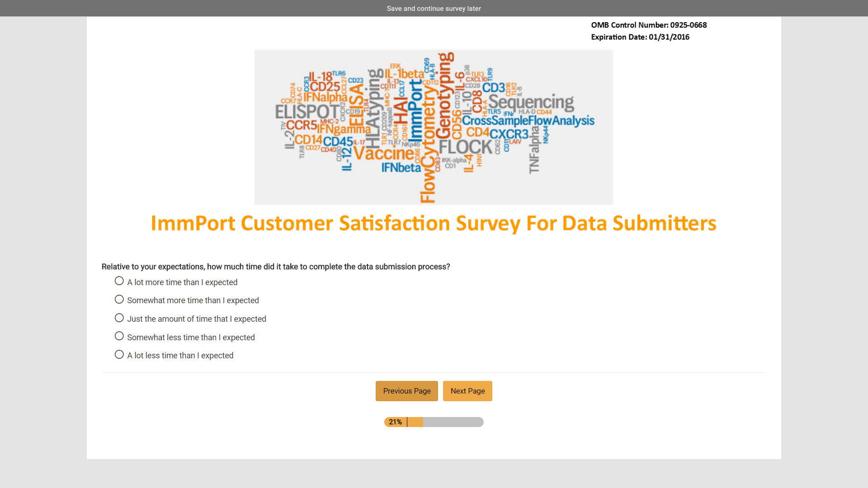Click Save and continue survey later
Screen dimensions: 868x488
click(x=434, y=9)
